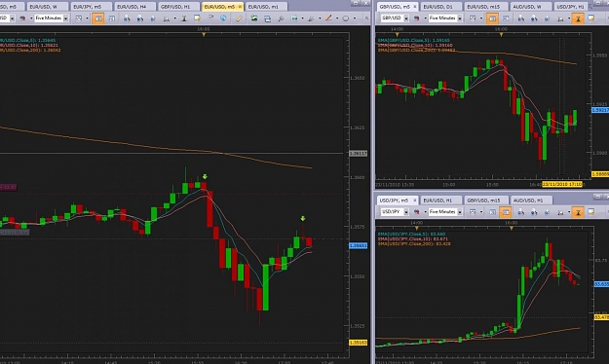This screenshot has height=364, width=609.
Task: Click 16:00 yellow time marker on left chart
Action: 204,35
